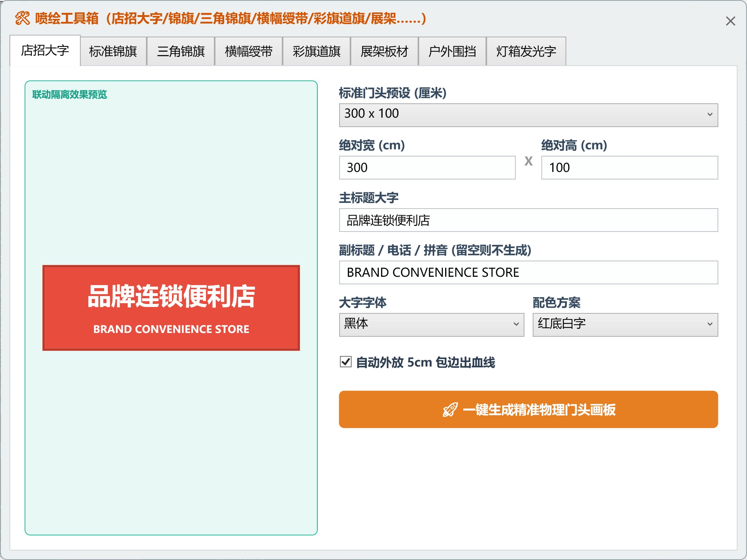Click the rocket icon on generate button

coord(450,410)
